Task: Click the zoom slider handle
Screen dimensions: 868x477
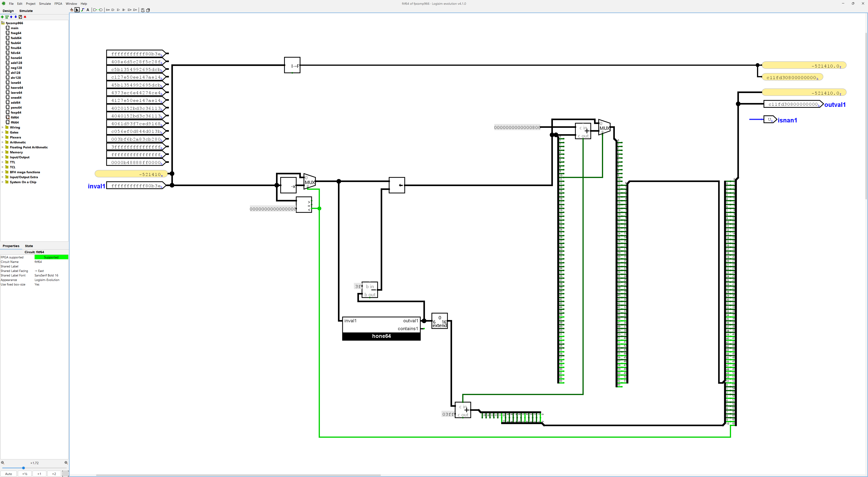Action: coord(23,468)
